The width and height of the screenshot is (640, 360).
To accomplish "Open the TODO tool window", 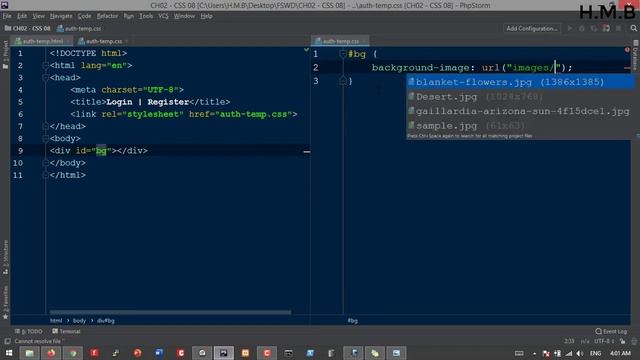I will 29,331.
